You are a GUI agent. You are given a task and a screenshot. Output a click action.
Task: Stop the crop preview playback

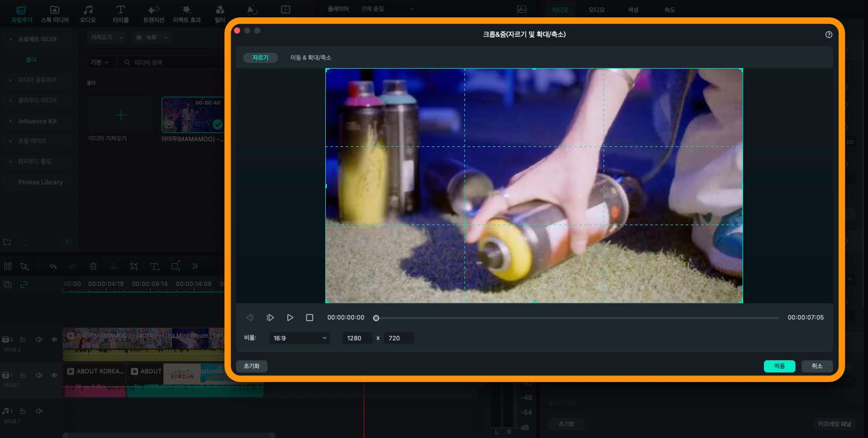coord(310,318)
